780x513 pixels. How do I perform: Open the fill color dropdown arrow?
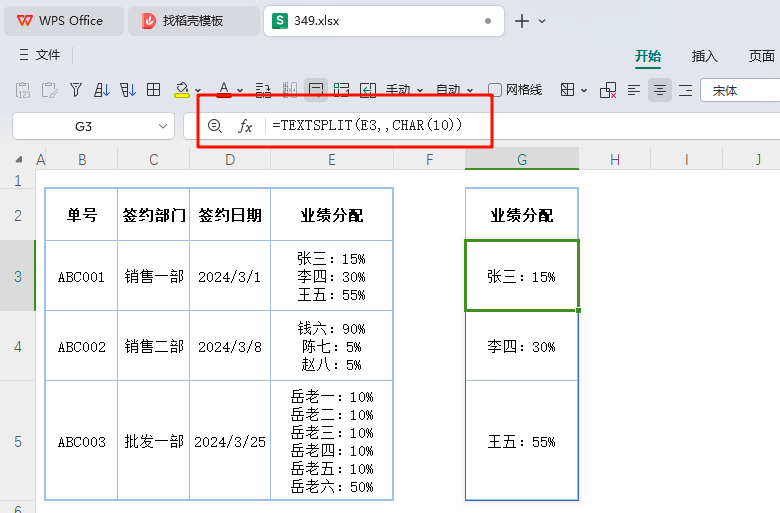198,91
